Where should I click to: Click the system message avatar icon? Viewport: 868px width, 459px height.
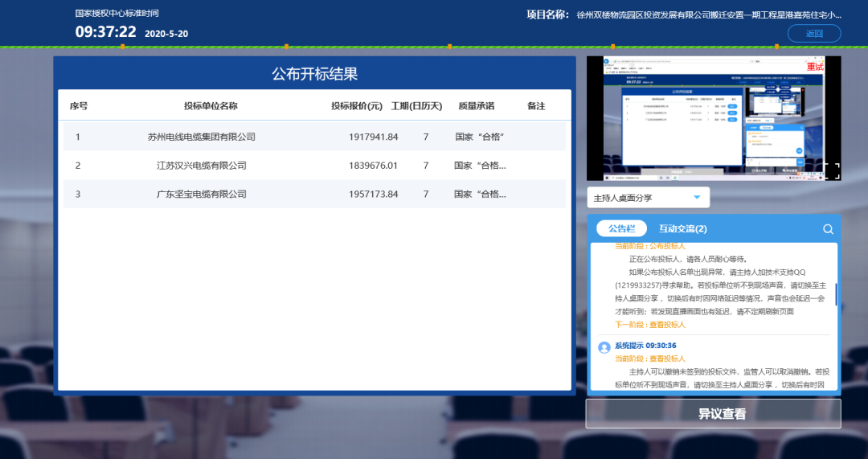[x=604, y=346]
